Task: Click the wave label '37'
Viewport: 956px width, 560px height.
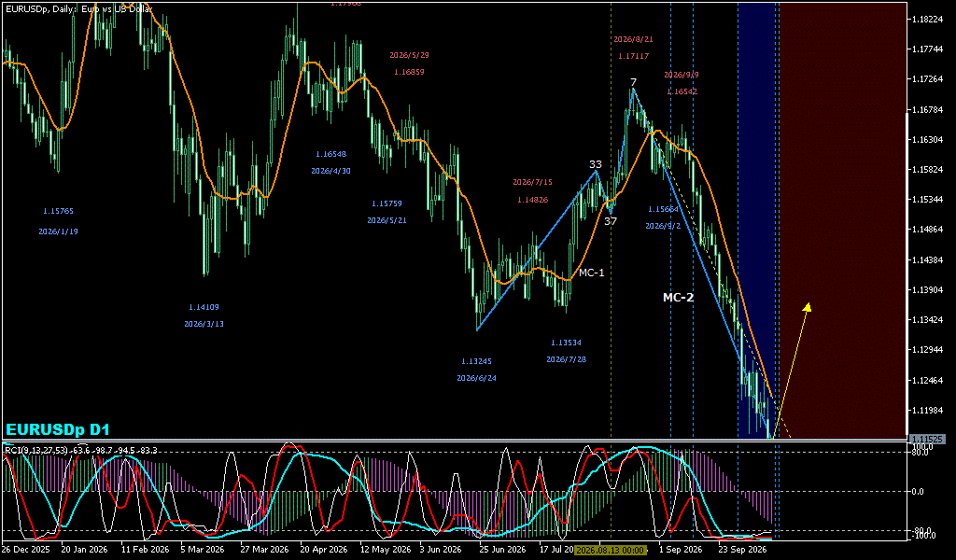Action: click(611, 221)
